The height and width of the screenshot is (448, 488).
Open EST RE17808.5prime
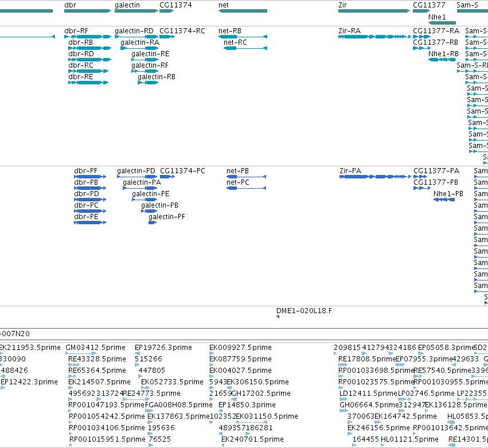tap(367, 359)
